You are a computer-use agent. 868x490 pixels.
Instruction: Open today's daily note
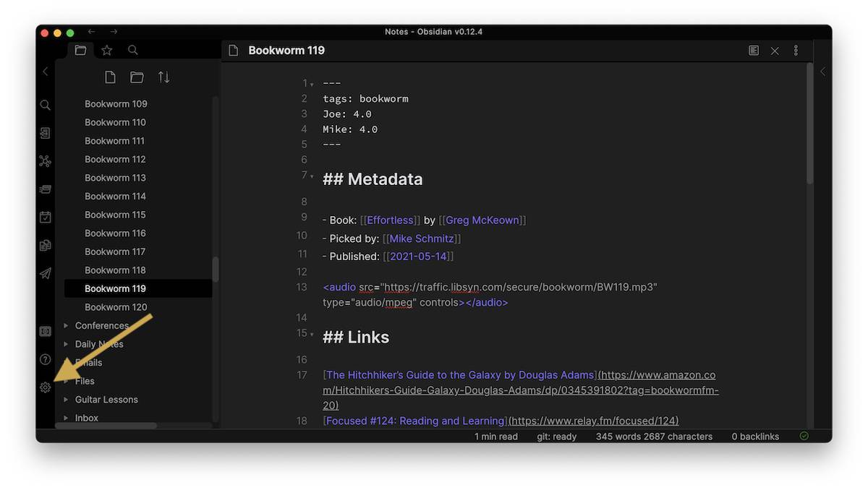pyautogui.click(x=45, y=216)
